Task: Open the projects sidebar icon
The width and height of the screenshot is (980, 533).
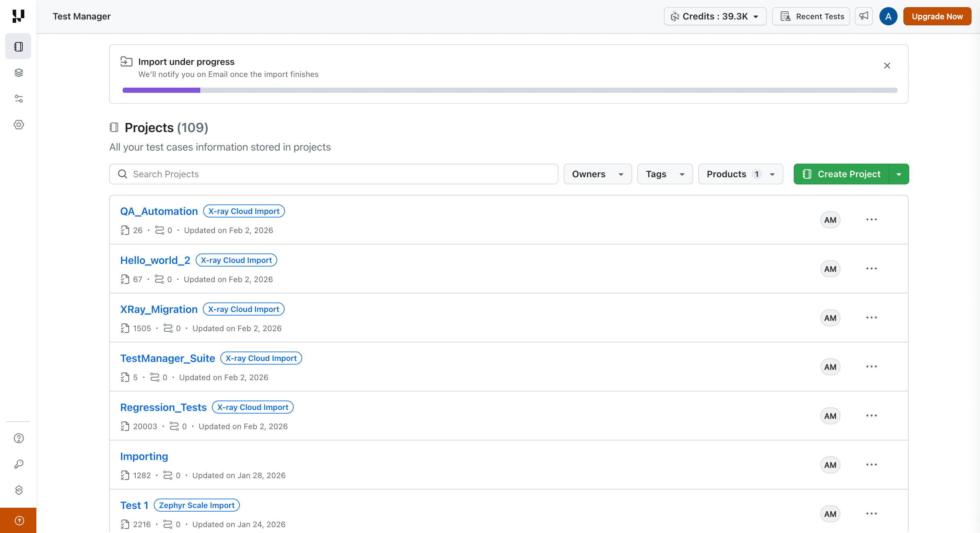Action: 18,46
